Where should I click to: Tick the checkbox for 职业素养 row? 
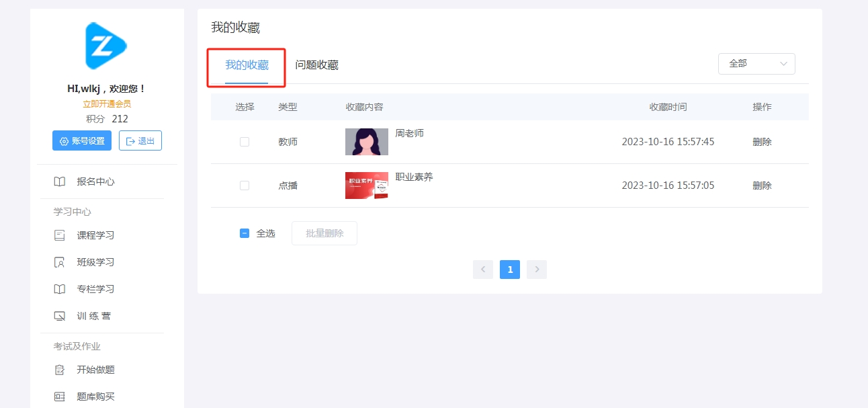click(245, 186)
